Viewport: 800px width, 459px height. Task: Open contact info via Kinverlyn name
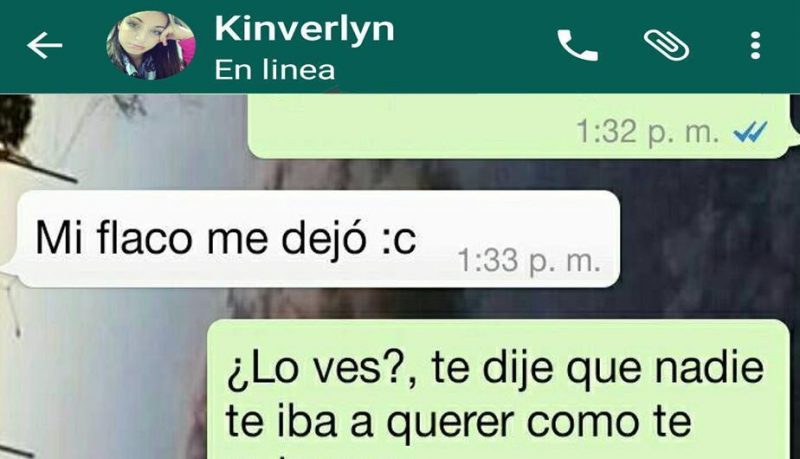point(305,29)
